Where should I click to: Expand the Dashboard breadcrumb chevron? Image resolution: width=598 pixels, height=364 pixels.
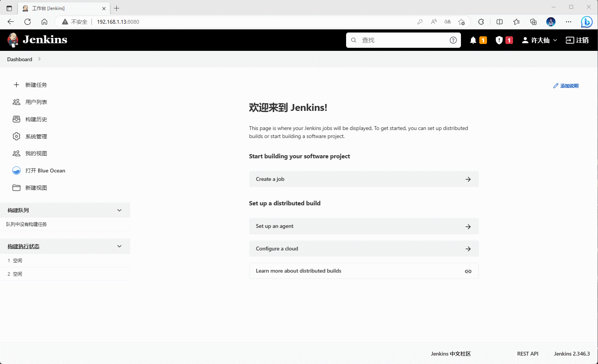click(39, 59)
